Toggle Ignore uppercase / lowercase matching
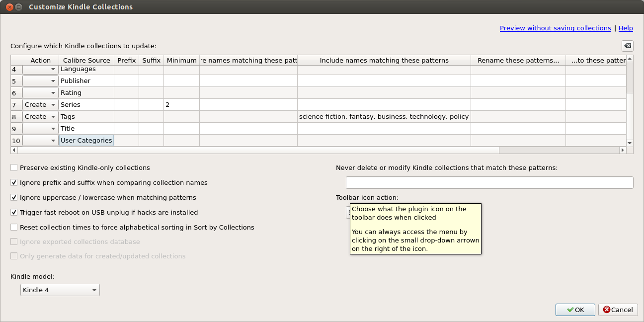644x322 pixels. point(14,198)
